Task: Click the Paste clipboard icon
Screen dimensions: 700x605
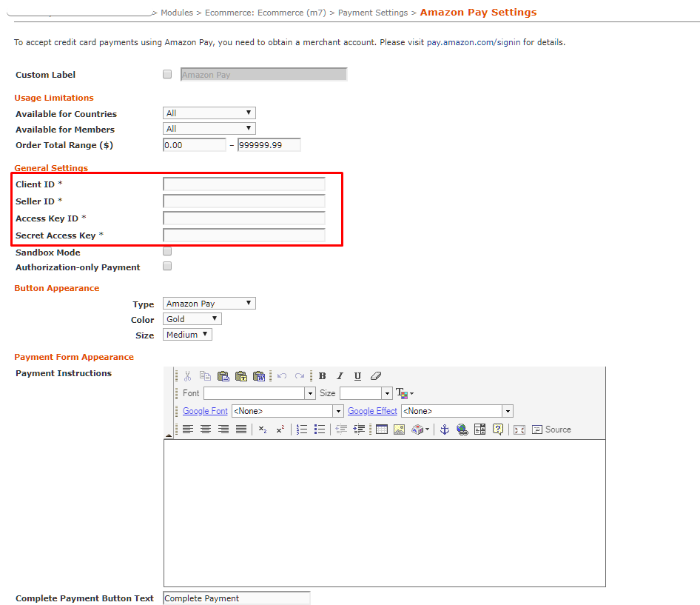Action: tap(223, 376)
